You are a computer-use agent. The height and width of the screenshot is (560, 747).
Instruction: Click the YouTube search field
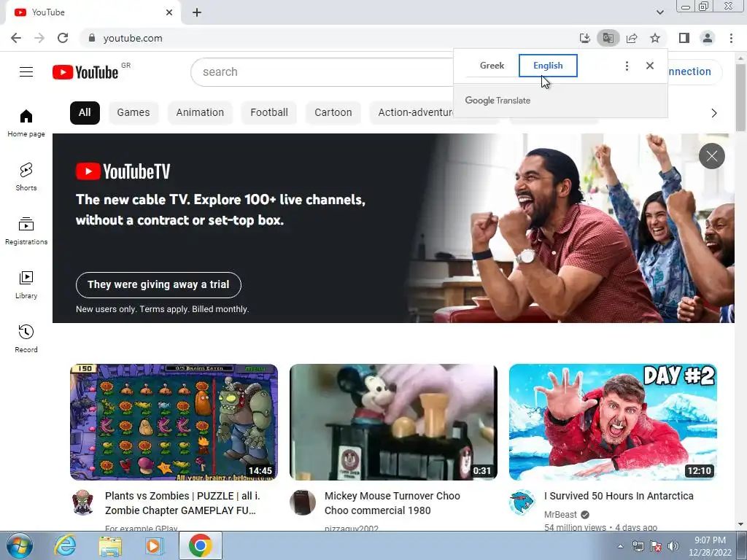[322, 72]
